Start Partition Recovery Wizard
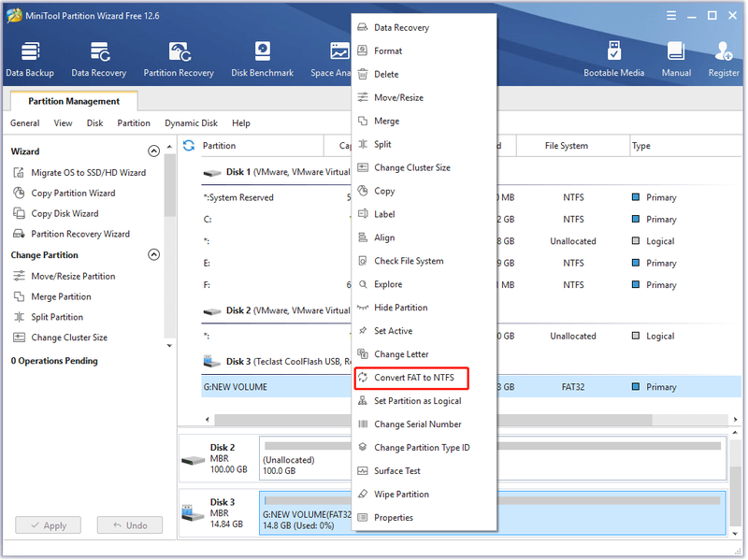 point(71,235)
